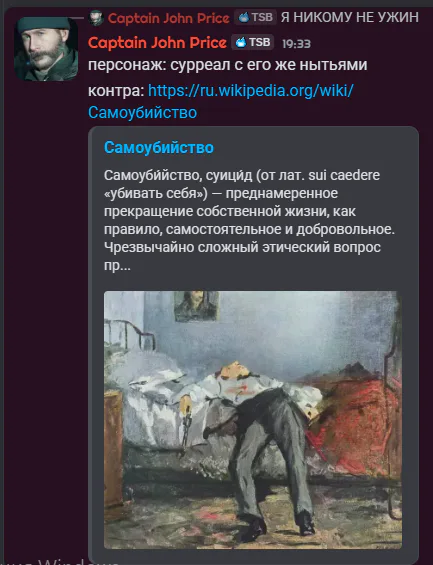Click the flame icon beside the 19:33 timestamp
The width and height of the screenshot is (433, 565).
(241, 43)
